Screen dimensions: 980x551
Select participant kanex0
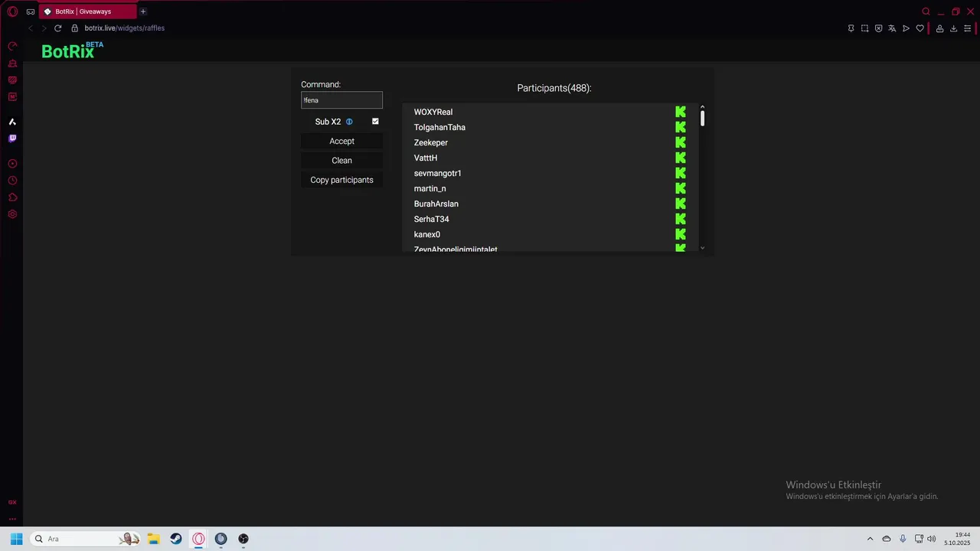tap(427, 234)
